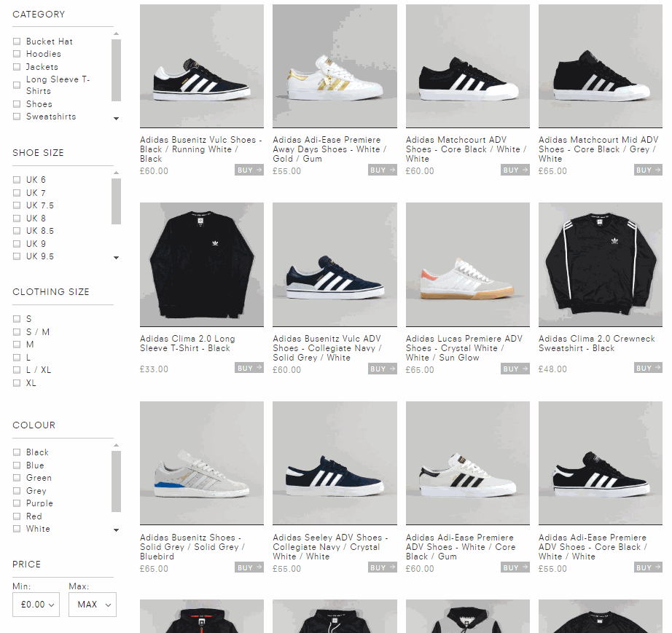Buy the Busenitz Solid Grey Bluebird shoes
Image resolution: width=672 pixels, height=633 pixels.
click(x=249, y=567)
